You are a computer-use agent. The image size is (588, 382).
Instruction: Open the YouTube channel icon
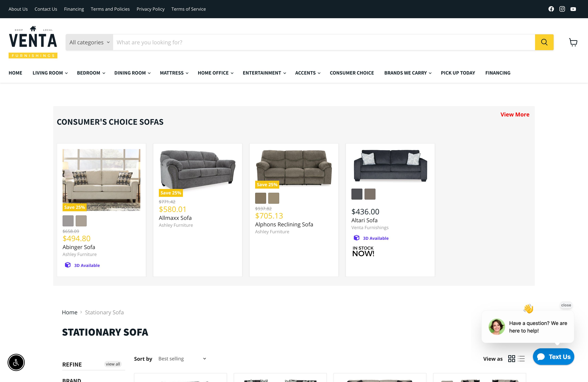click(573, 9)
